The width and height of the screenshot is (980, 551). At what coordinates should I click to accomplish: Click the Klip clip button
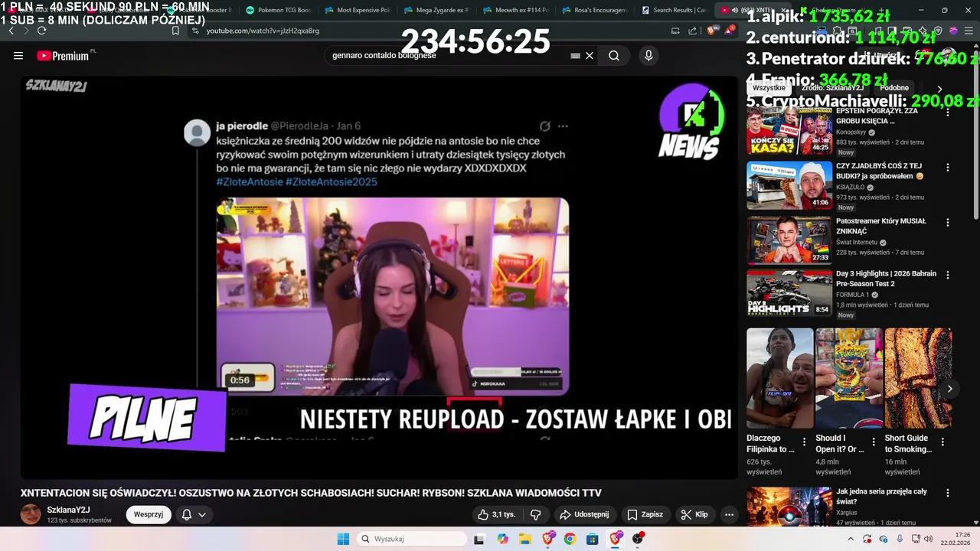click(x=694, y=514)
